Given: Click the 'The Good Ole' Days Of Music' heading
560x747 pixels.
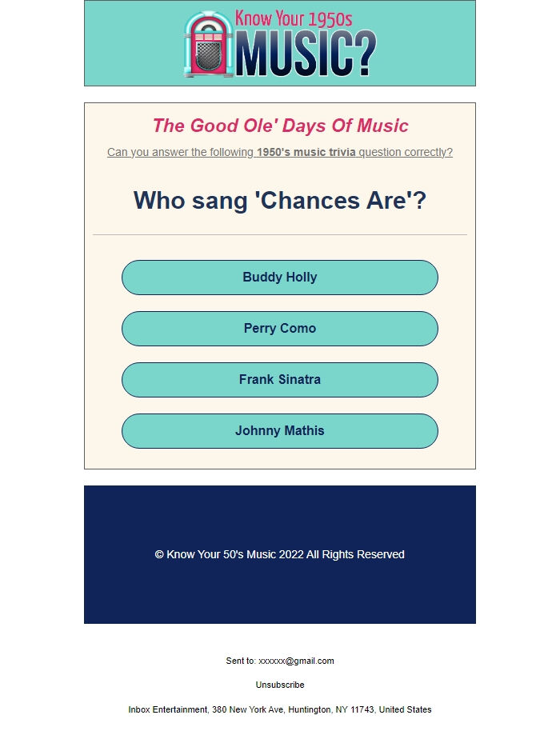Looking at the screenshot, I should coord(280,126).
